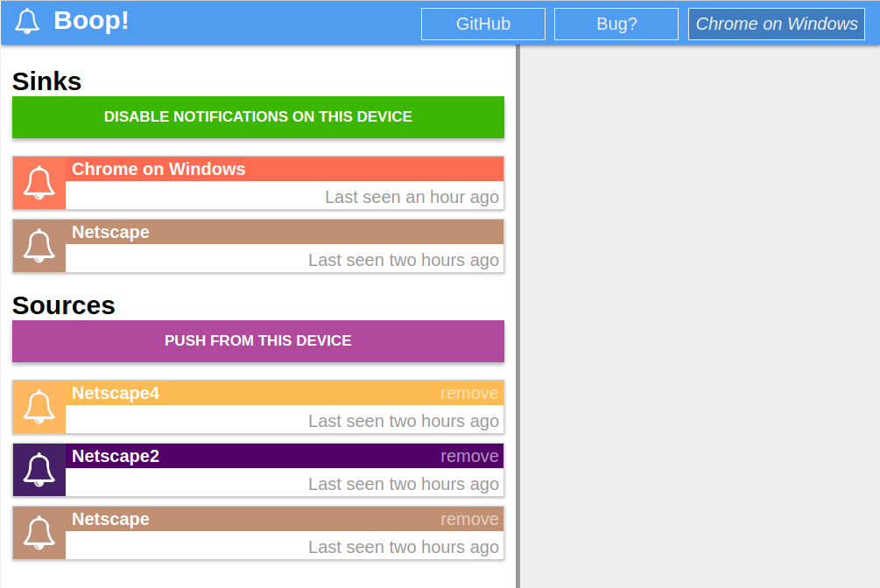Click Netscape sink 'Last seen two hours ago'
Image resolution: width=880 pixels, height=588 pixels.
404,260
